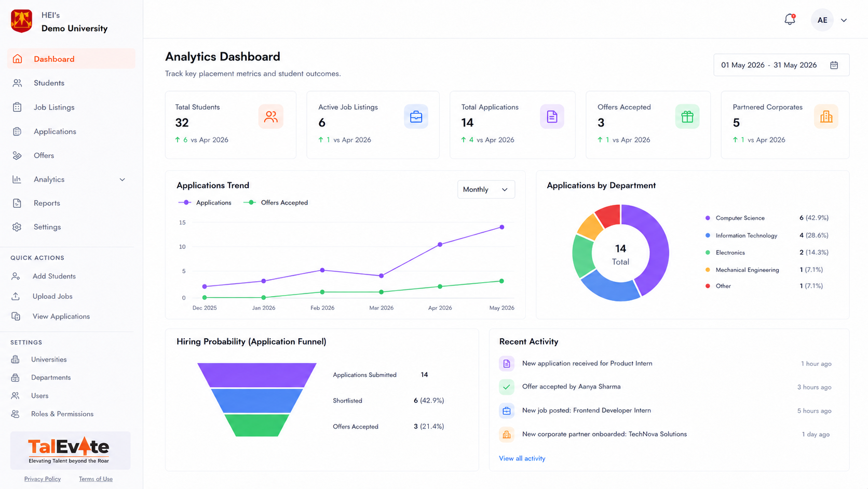The image size is (868, 489).
Task: Open View Applications quick action
Action: [61, 316]
